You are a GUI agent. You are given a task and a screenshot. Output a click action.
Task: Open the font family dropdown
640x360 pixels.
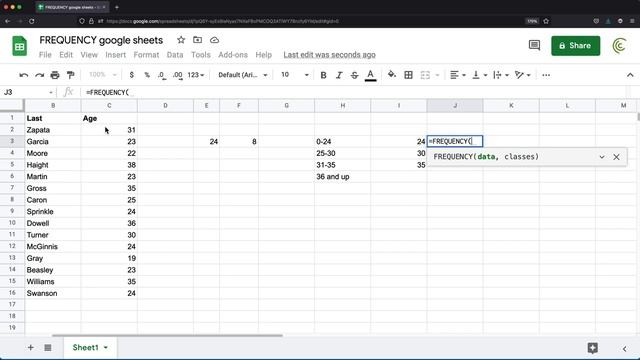242,75
